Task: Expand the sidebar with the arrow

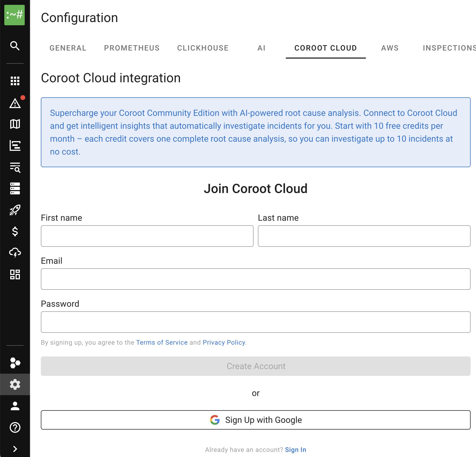Action: (15, 449)
